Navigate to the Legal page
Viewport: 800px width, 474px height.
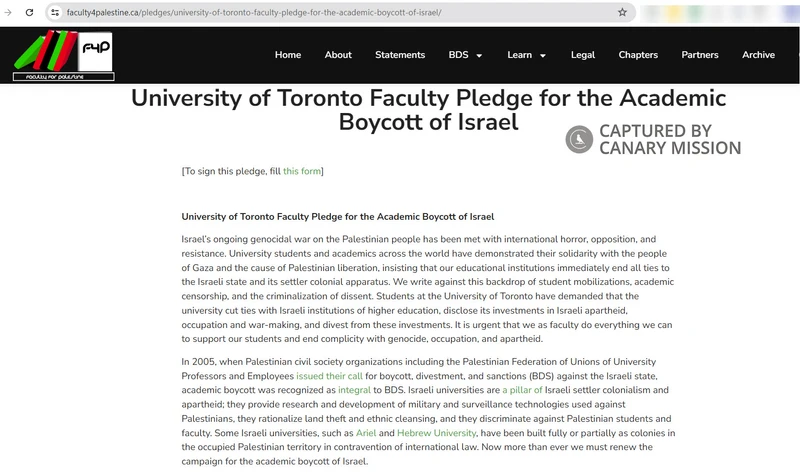pos(582,55)
